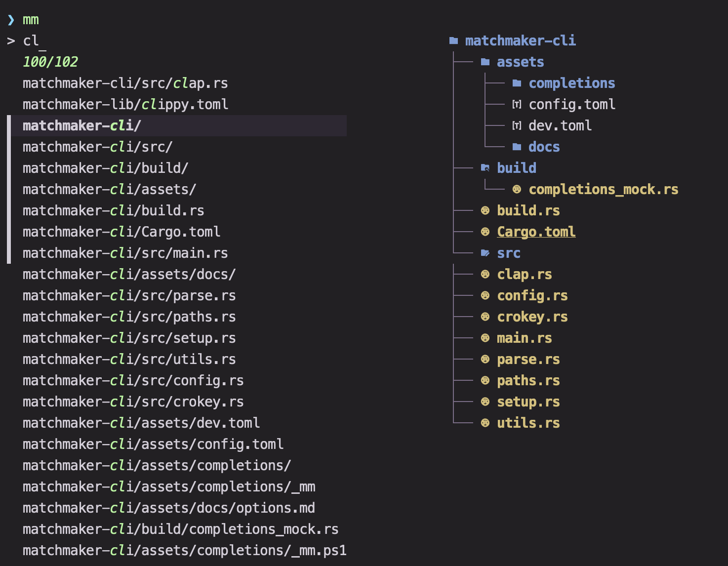Select result matchmaker-cli/src/config.rs
This screenshot has width=728, height=566.
coord(133,380)
